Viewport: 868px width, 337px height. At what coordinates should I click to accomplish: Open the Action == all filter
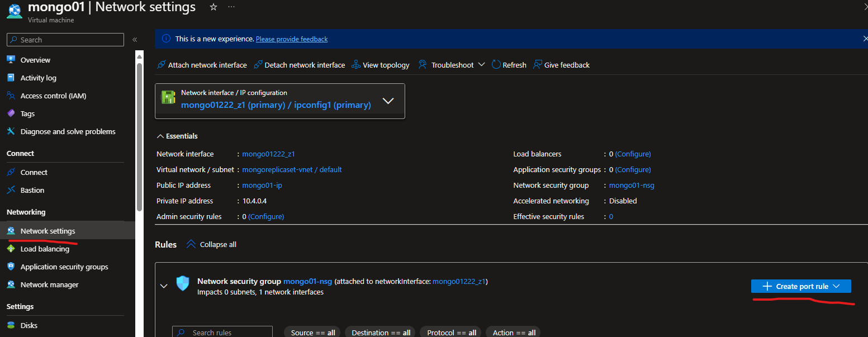514,333
